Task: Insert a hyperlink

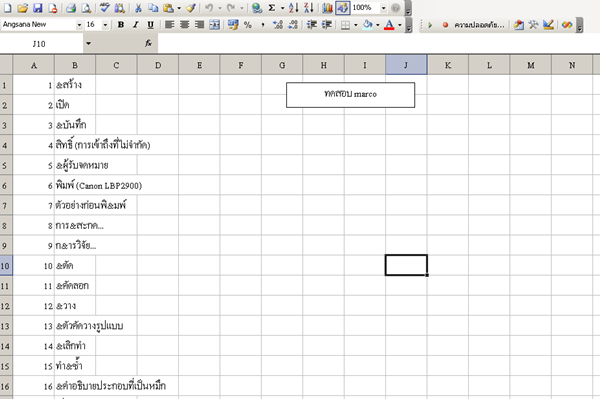Action: point(257,8)
